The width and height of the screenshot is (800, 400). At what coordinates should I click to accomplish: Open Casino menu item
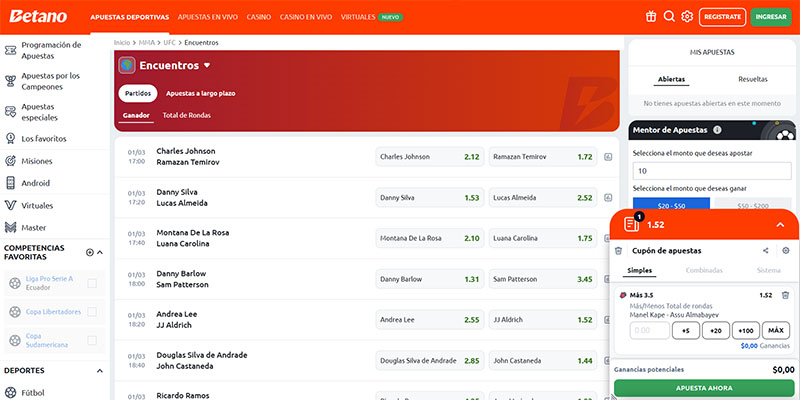click(259, 17)
